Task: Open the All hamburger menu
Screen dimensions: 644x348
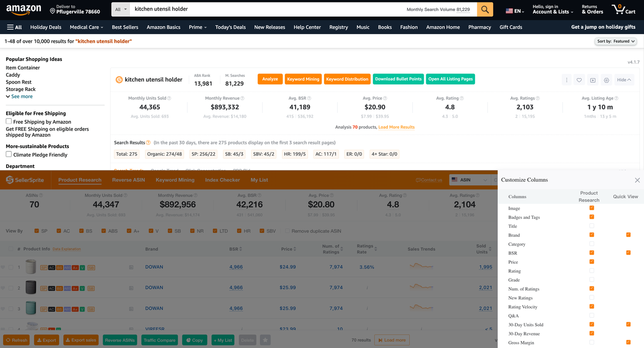Action: (x=15, y=27)
